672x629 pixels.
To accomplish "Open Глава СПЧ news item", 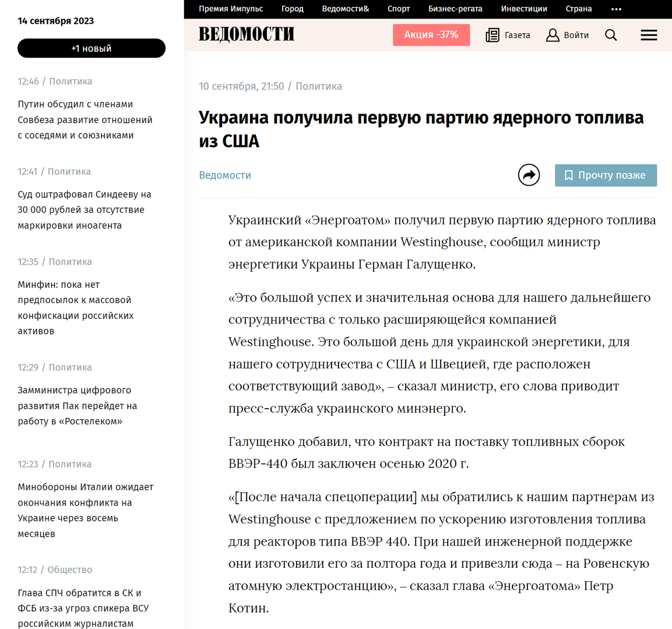I will click(83, 608).
